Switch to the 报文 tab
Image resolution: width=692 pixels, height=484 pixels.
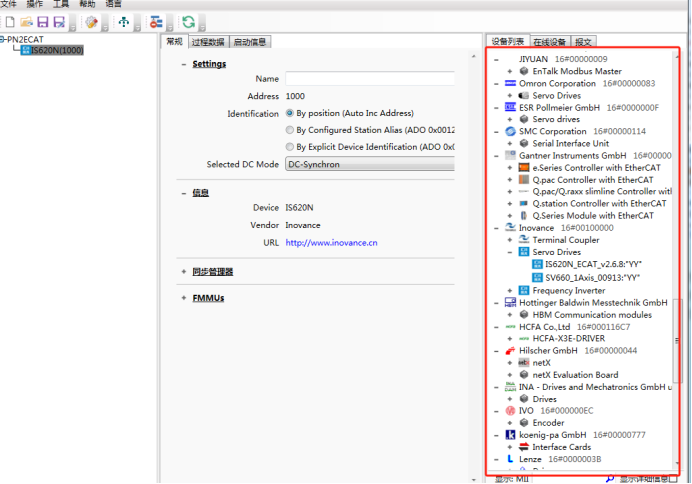[583, 42]
